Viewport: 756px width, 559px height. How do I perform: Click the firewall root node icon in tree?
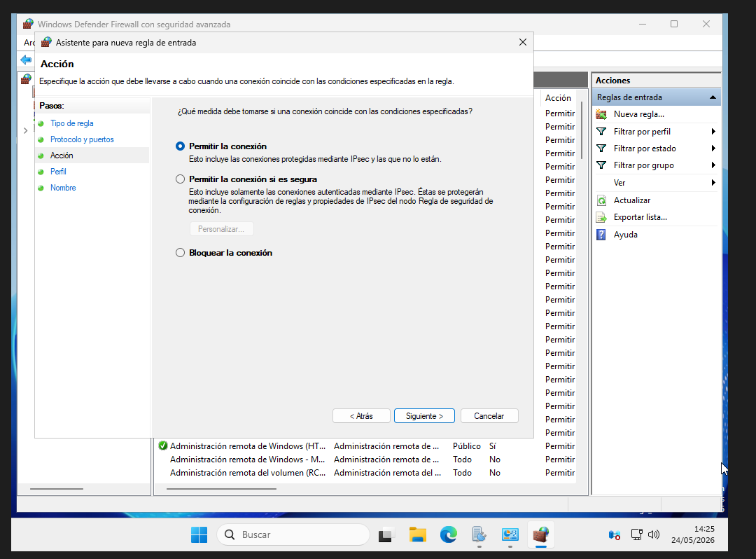26,78
